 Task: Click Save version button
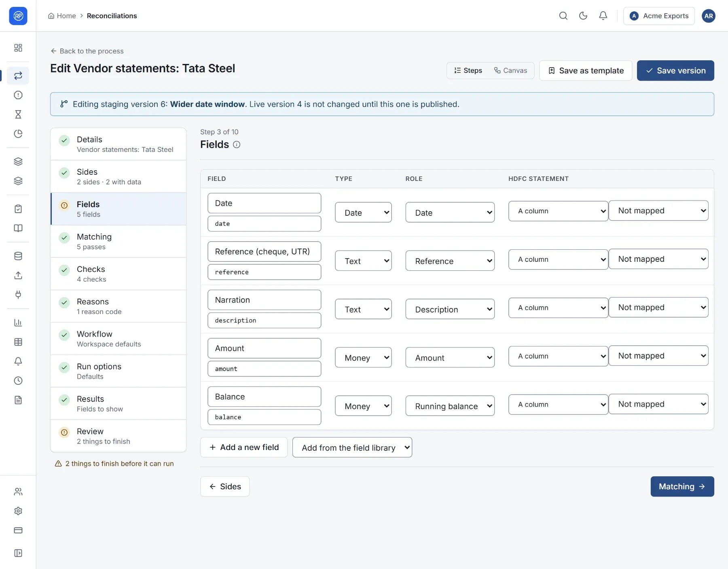tap(675, 70)
